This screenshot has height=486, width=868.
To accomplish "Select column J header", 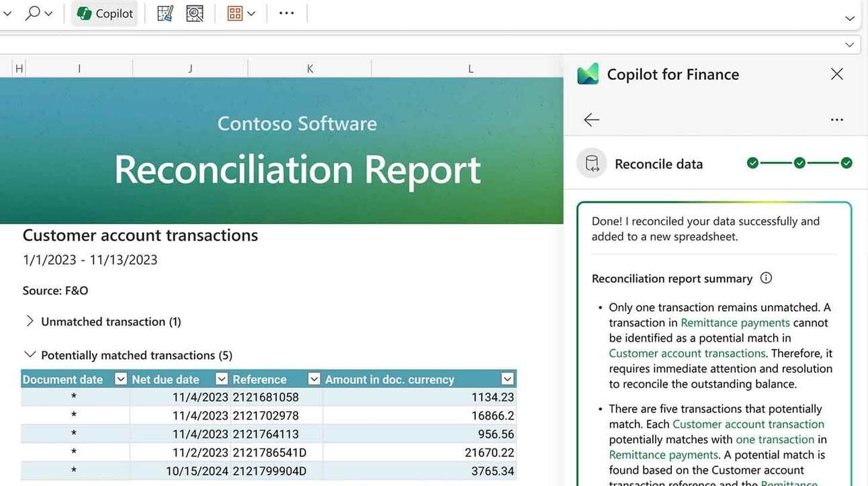I will [x=190, y=68].
